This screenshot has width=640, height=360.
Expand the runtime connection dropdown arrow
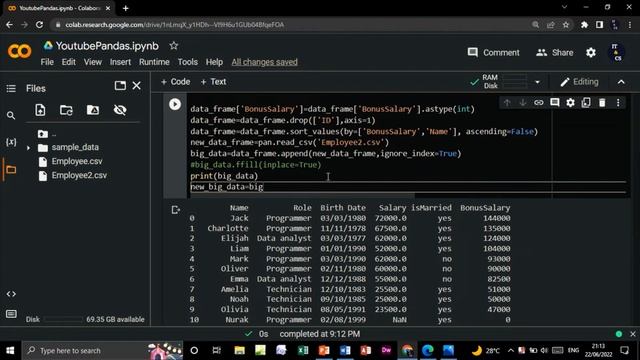pos(537,82)
